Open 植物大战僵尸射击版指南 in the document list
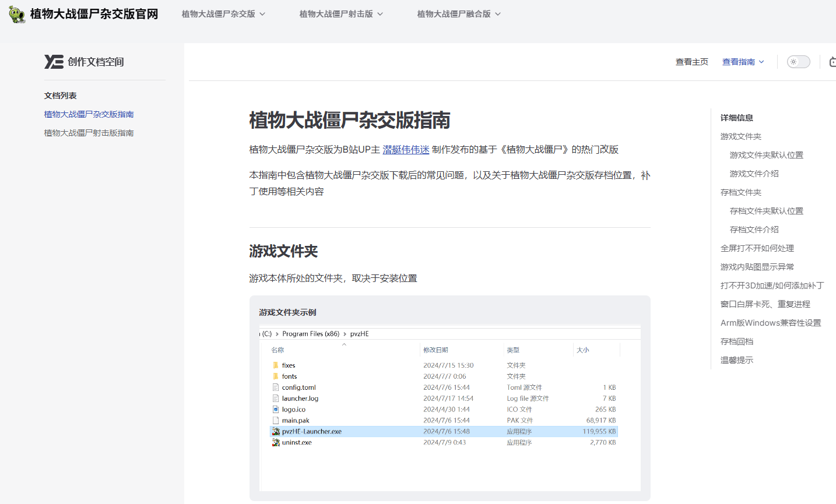The width and height of the screenshot is (836, 504). click(x=89, y=132)
